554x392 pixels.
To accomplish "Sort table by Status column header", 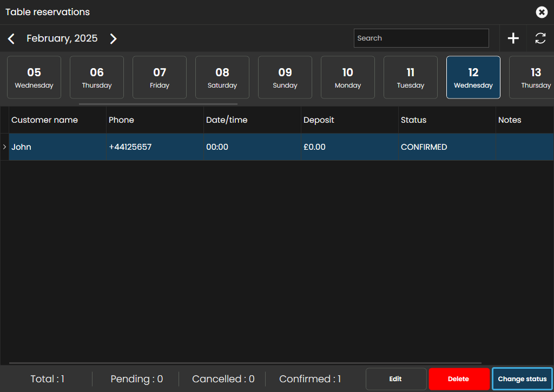I will [x=413, y=120].
